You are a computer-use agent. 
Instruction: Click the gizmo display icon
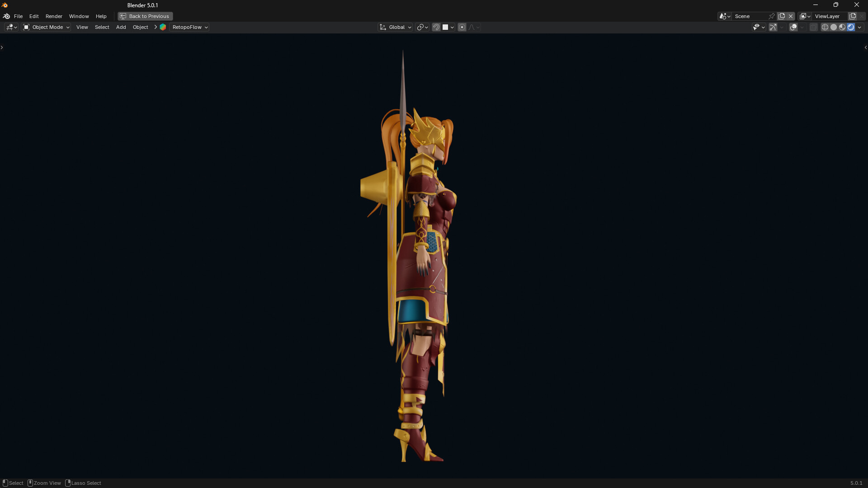tap(773, 27)
